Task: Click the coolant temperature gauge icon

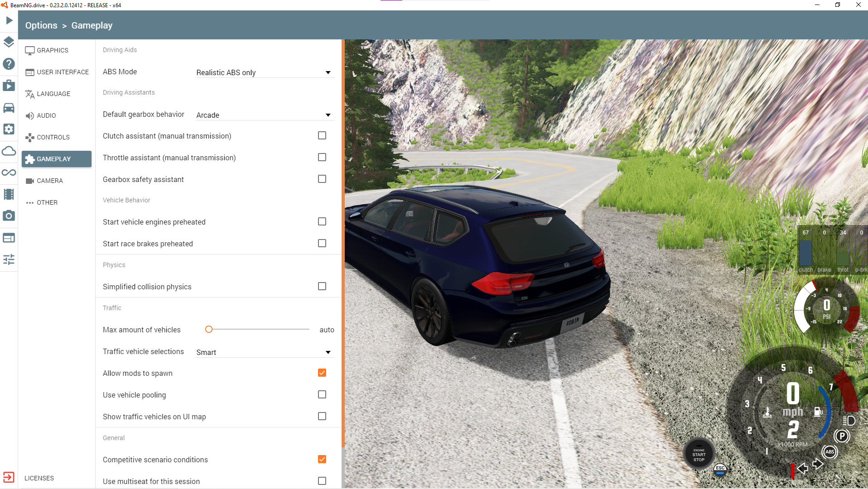Action: (767, 412)
